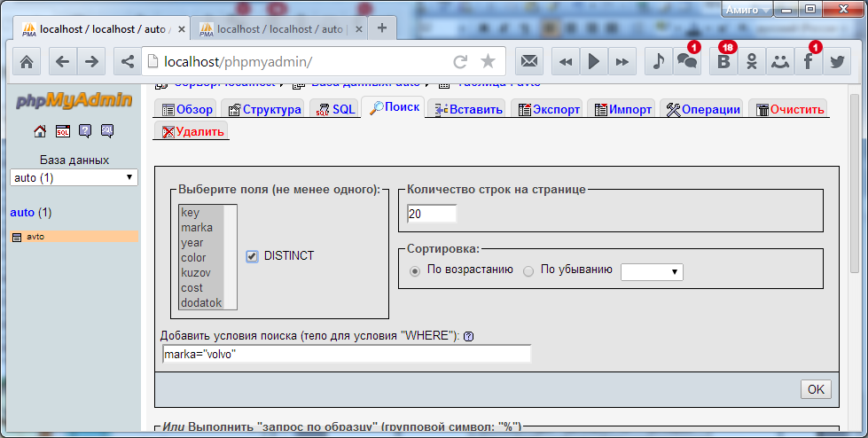Open the 'База данных' auto (1) dropdown

(74, 177)
